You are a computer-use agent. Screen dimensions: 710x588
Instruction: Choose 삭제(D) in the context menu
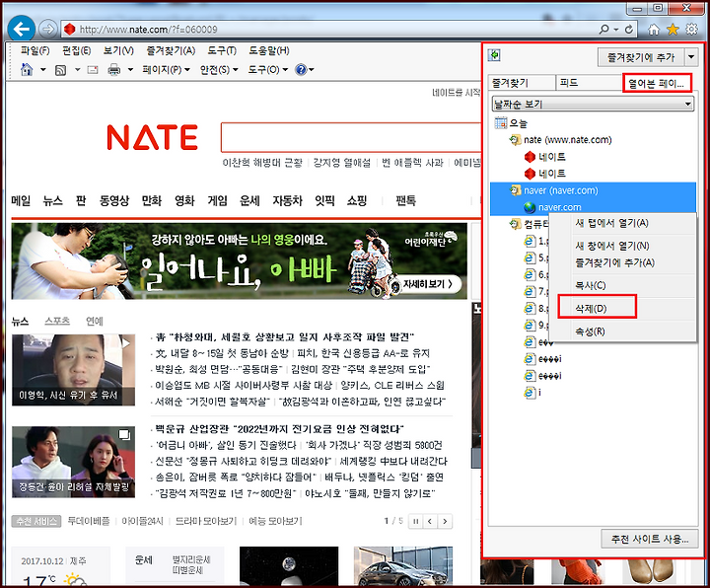(x=591, y=309)
